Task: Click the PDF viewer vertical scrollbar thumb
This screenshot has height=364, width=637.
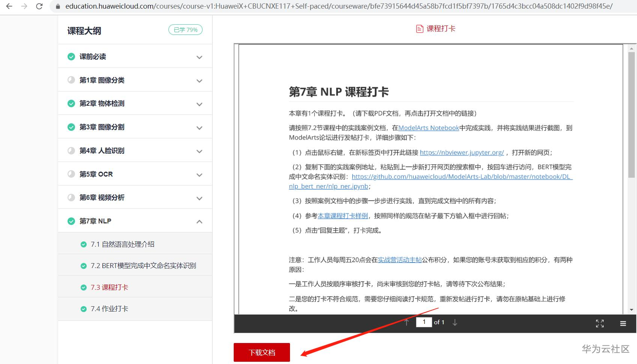Action: click(631, 115)
